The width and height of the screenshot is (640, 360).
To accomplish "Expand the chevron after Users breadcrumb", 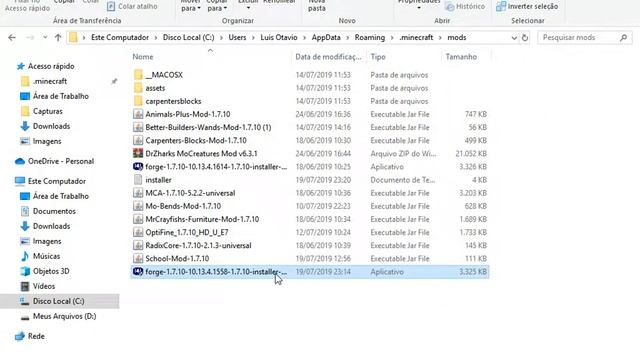I will (253, 38).
